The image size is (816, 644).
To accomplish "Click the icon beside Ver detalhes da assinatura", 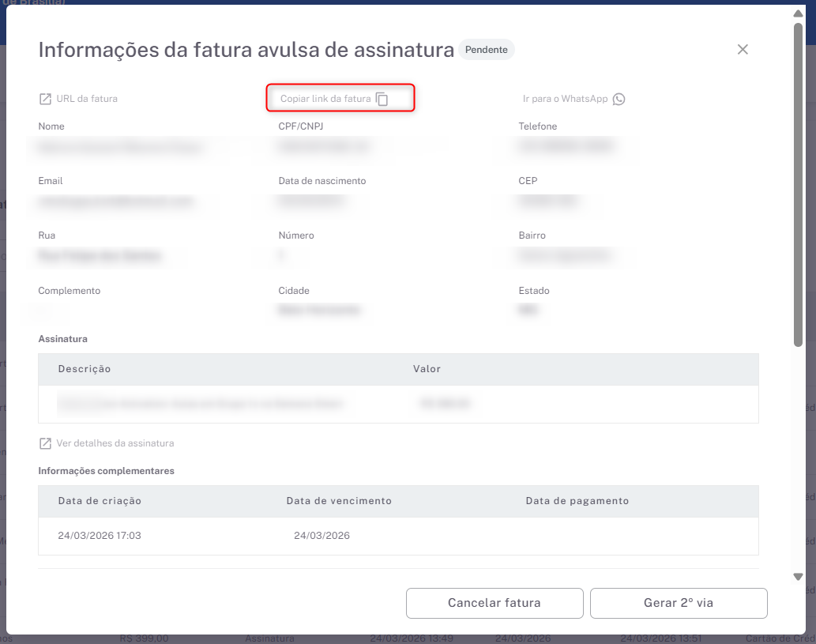I will [45, 443].
